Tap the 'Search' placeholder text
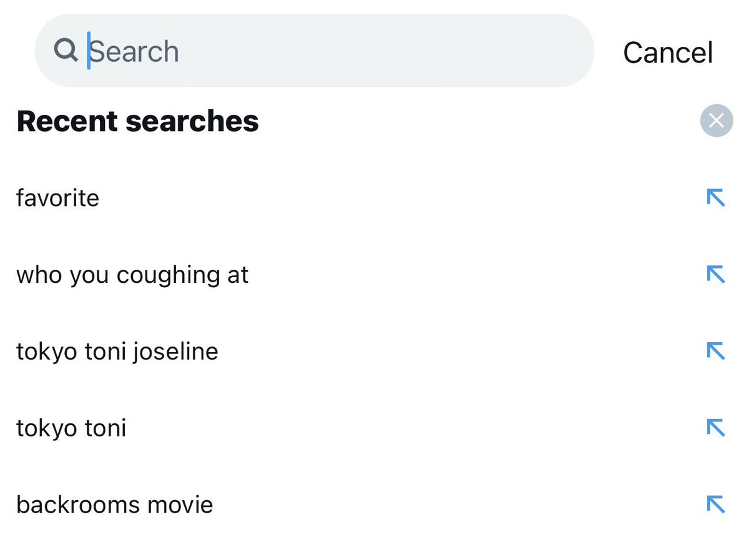Viewport: 749px width, 560px height. point(135,51)
